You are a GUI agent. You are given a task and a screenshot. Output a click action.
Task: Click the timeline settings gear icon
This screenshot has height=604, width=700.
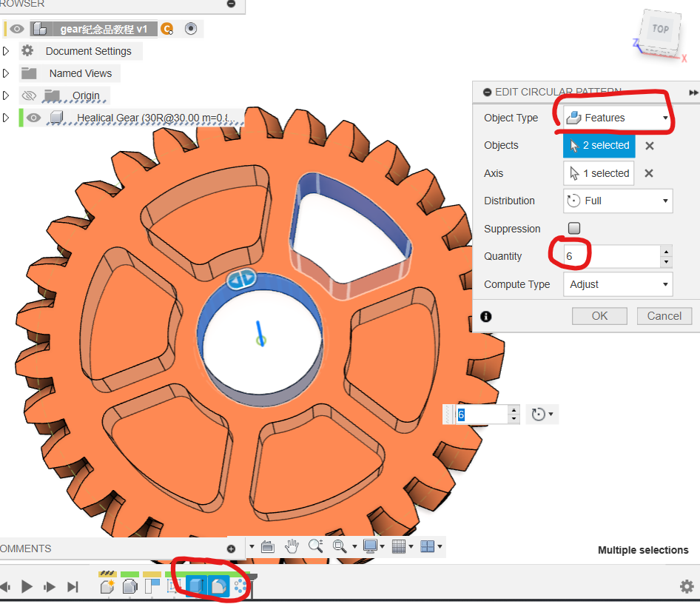(x=687, y=586)
